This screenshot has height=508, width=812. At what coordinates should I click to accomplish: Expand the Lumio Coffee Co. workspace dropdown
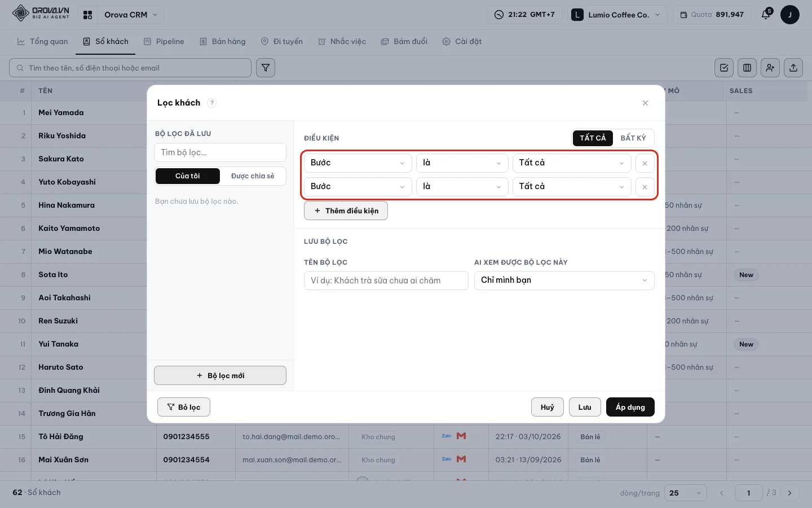(617, 15)
